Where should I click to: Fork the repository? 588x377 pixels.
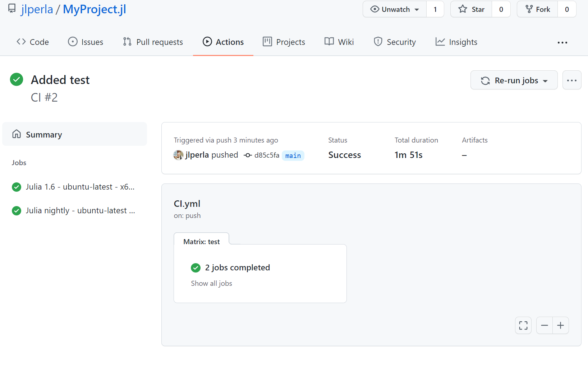pos(538,9)
